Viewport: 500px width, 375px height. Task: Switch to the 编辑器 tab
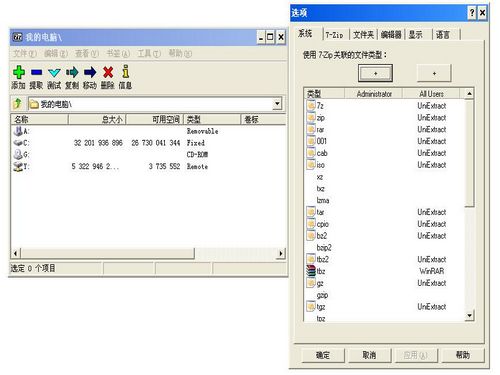click(391, 35)
